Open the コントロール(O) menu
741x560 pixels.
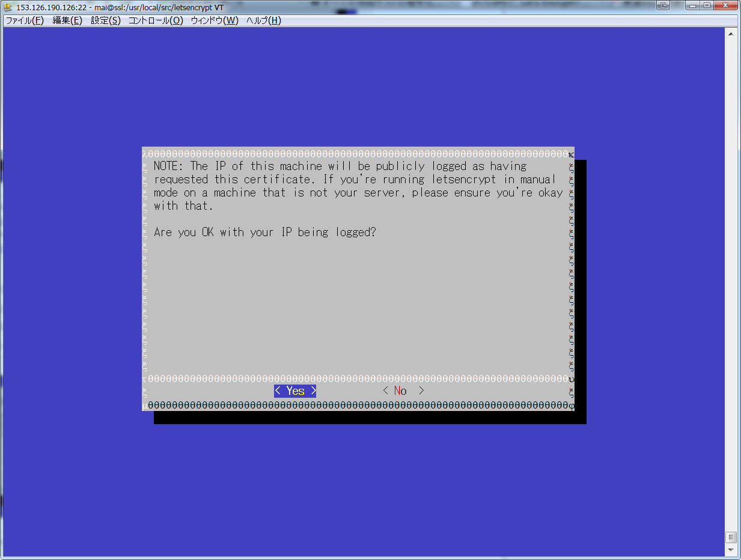[x=156, y=20]
